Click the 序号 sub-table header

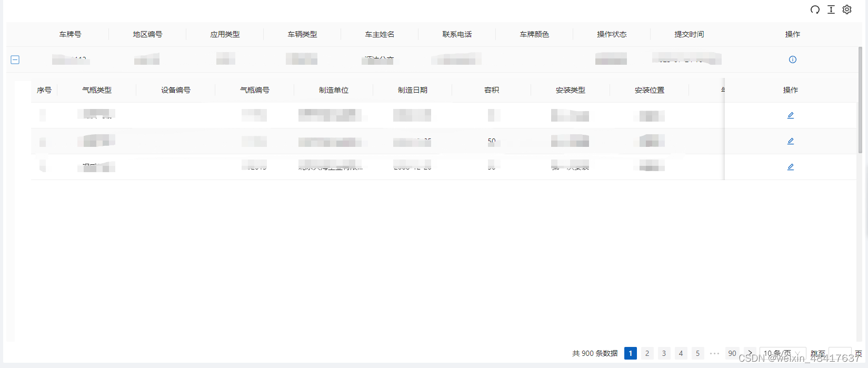44,90
